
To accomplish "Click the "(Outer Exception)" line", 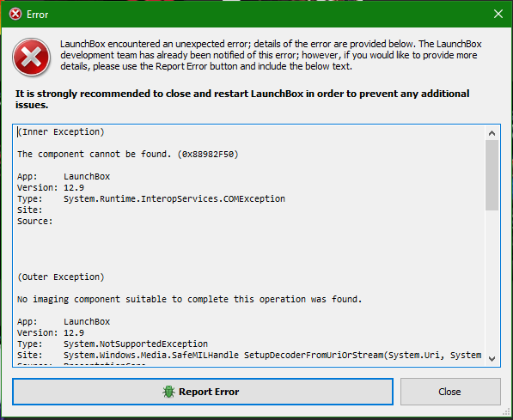I will pos(61,277).
